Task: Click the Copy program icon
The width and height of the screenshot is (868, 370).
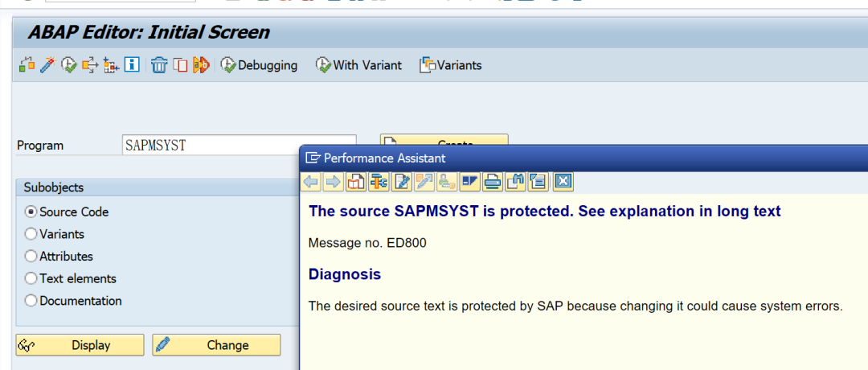Action: [x=180, y=65]
